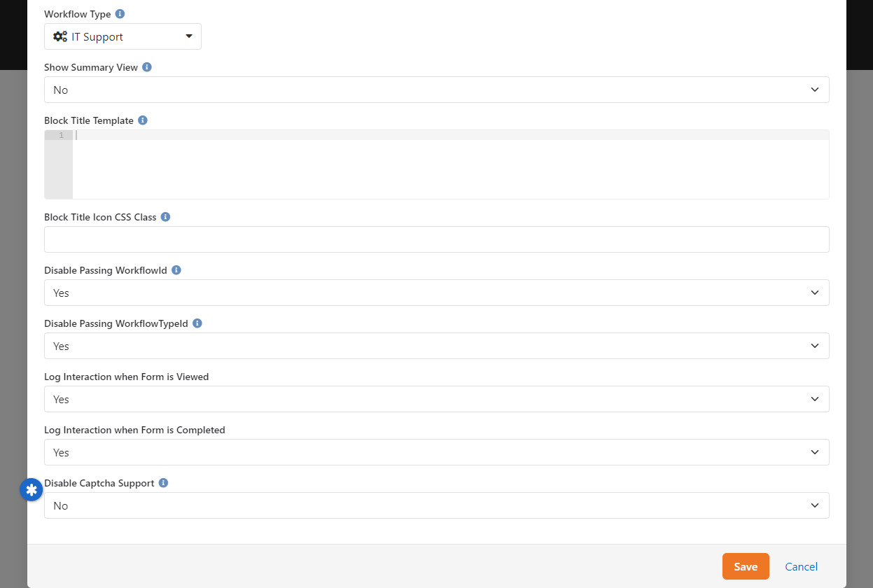Click the info icon next to Disable Passing WorkflowTypeId
The image size is (873, 588).
point(197,323)
